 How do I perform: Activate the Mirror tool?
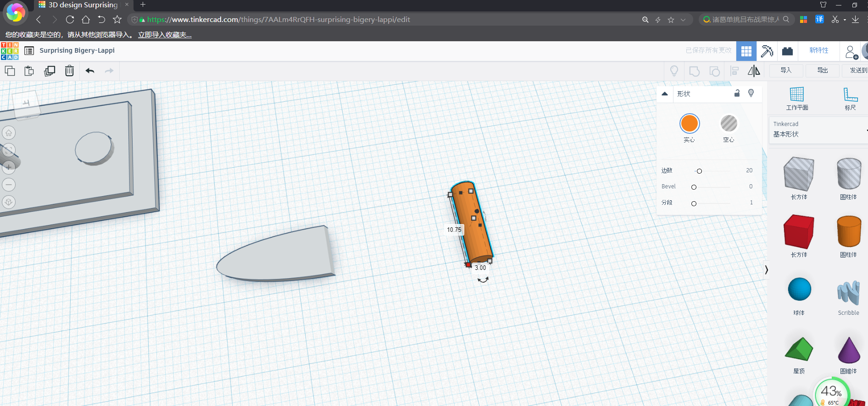[754, 71]
